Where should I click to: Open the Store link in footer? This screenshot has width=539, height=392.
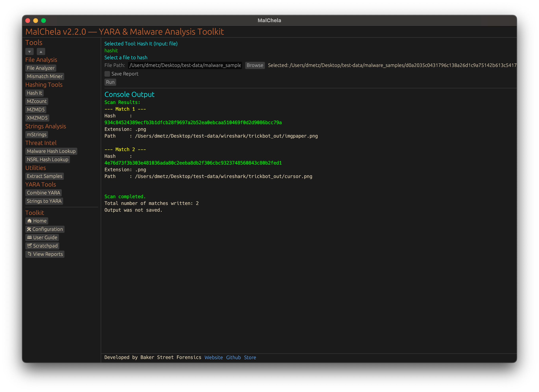(x=250, y=358)
